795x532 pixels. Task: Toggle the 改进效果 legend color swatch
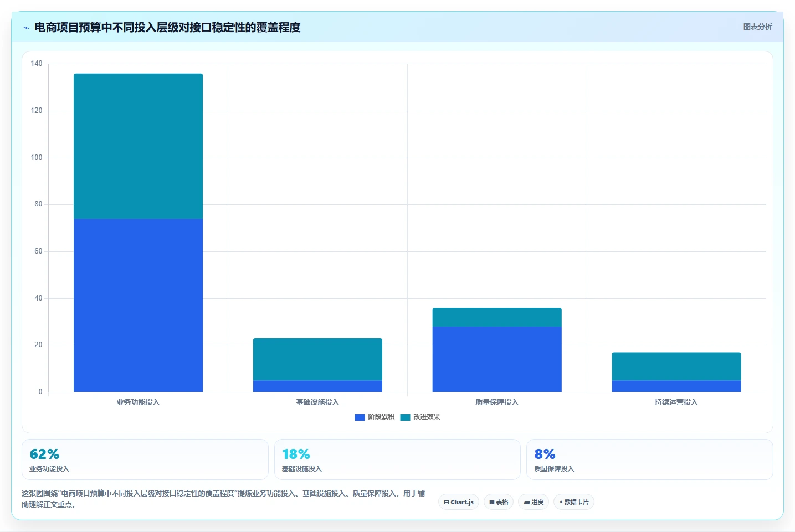coord(405,417)
